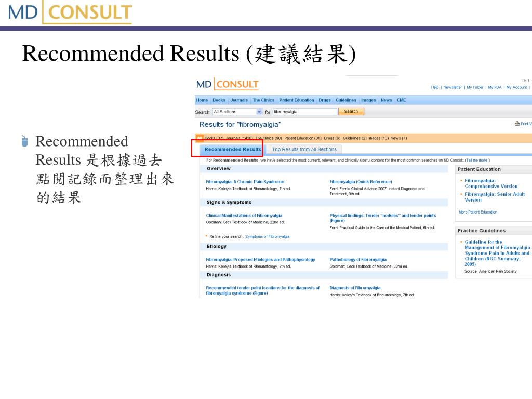Click Results for "fibromyalgia" heading text
Image resolution: width=532 pixels, height=399 pixels.
point(240,125)
